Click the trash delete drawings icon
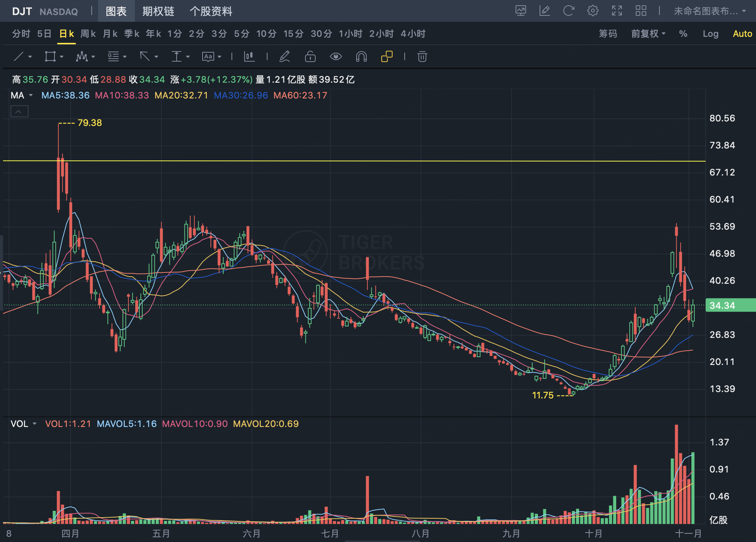 tap(422, 57)
